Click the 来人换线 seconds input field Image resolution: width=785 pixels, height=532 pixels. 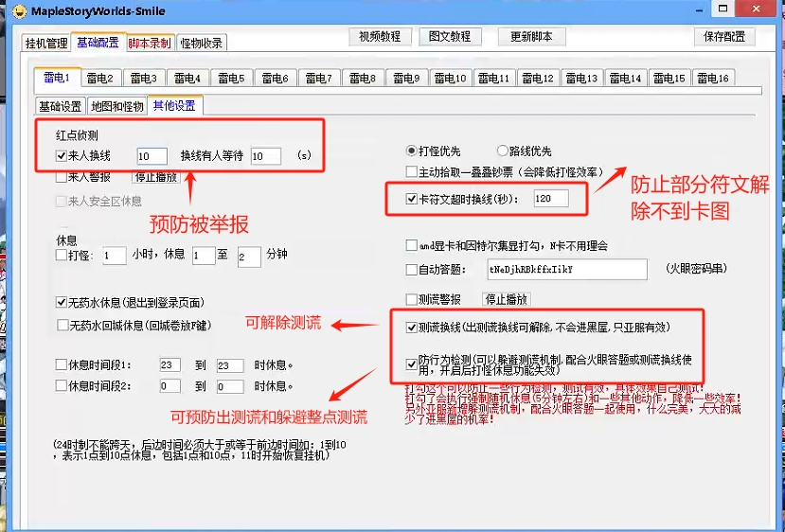coord(152,156)
